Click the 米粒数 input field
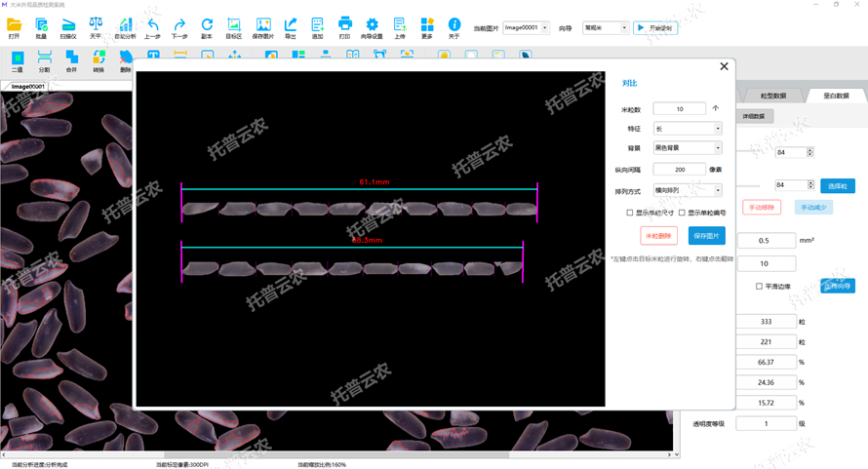The height and width of the screenshot is (469, 868). coord(679,109)
